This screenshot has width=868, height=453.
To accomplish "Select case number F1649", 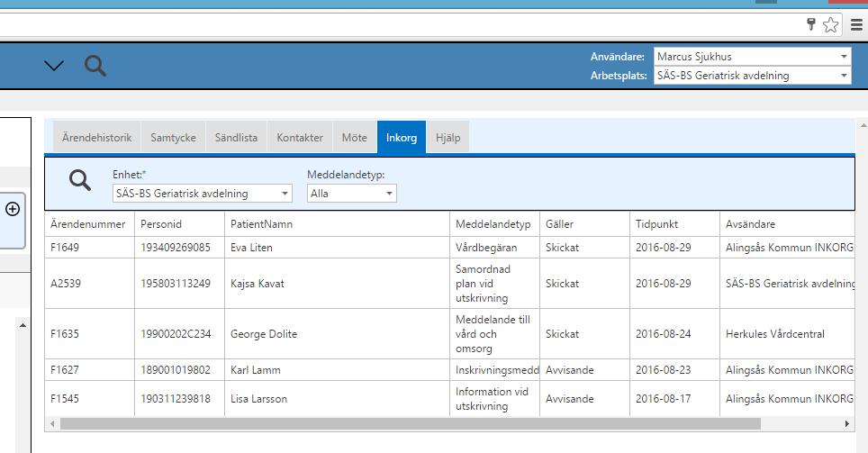I will [65, 248].
